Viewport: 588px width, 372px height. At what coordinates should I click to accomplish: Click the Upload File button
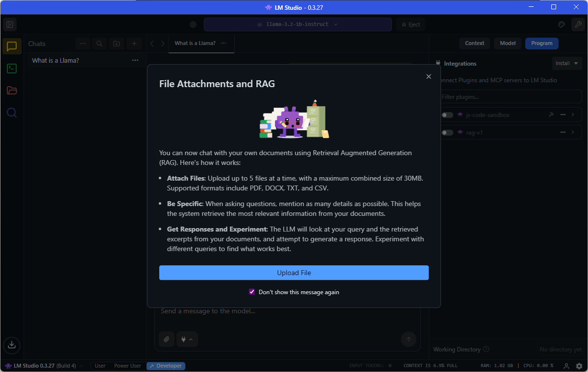point(294,273)
